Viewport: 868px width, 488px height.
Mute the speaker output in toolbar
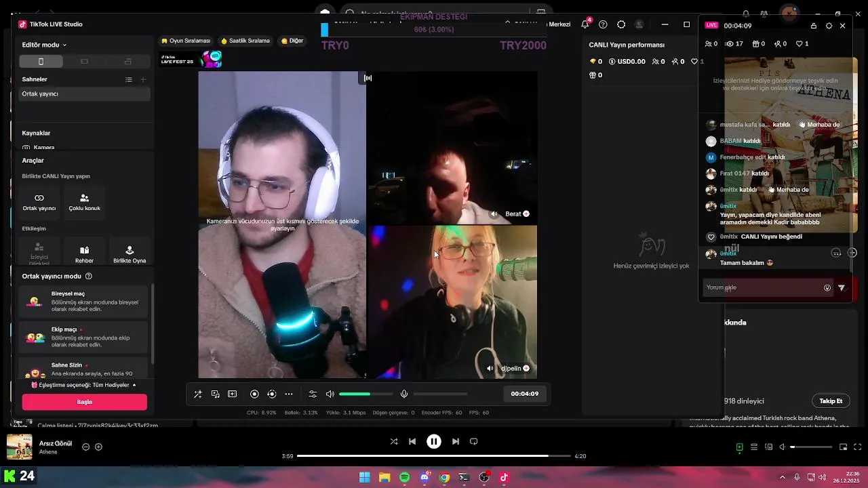click(x=330, y=394)
